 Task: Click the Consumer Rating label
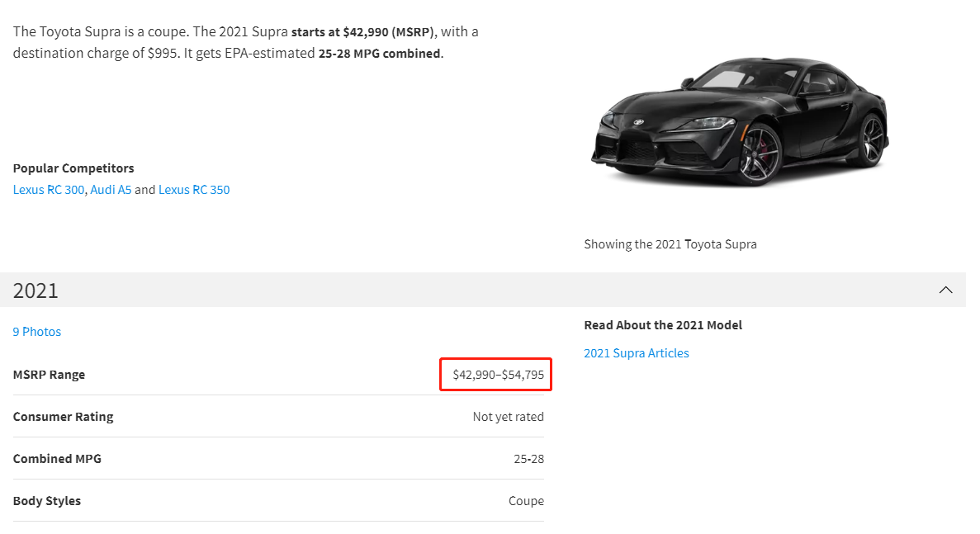pyautogui.click(x=63, y=417)
